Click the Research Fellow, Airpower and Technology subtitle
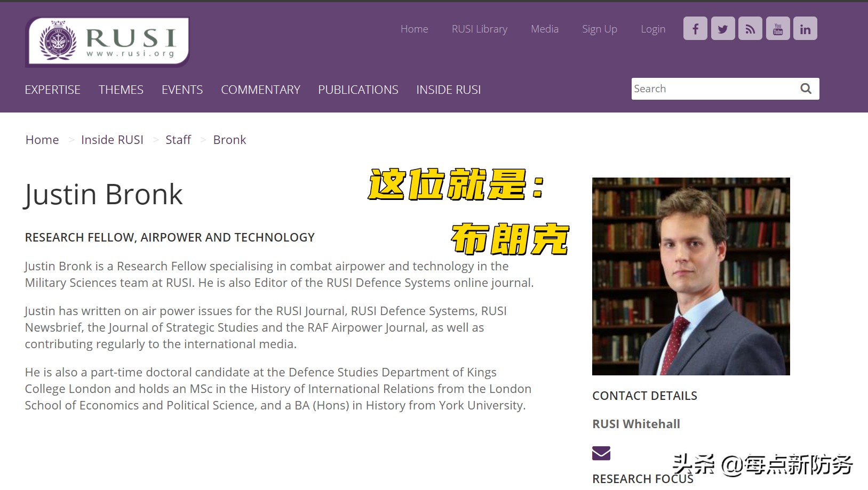This screenshot has width=868, height=490. [170, 237]
